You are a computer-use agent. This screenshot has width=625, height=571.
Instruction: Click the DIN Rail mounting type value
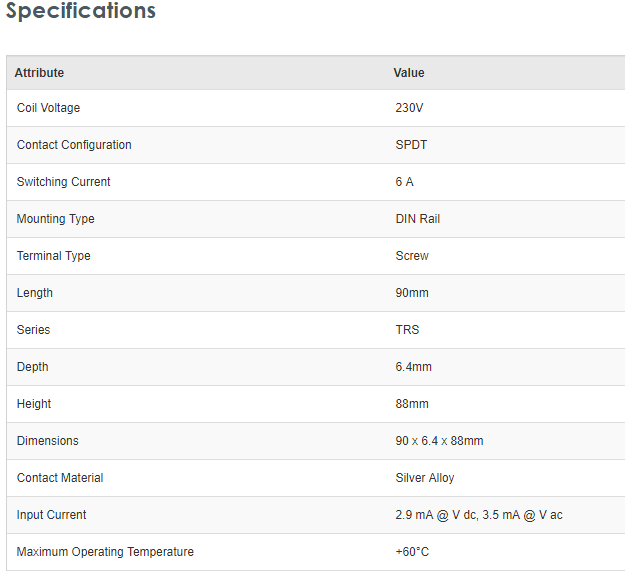click(x=417, y=219)
